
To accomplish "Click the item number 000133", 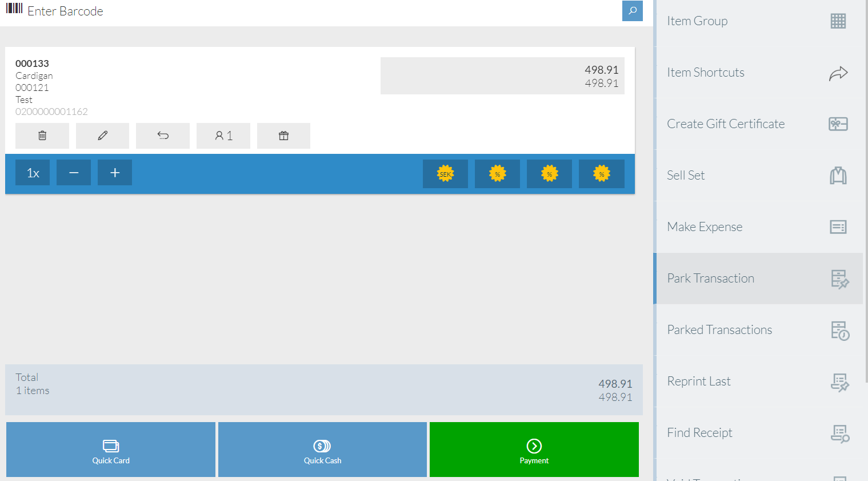I will coord(32,63).
